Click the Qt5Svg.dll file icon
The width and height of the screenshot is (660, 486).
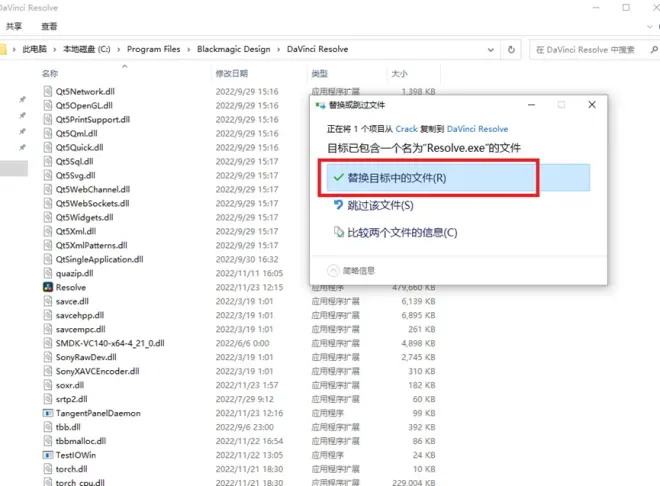point(48,175)
